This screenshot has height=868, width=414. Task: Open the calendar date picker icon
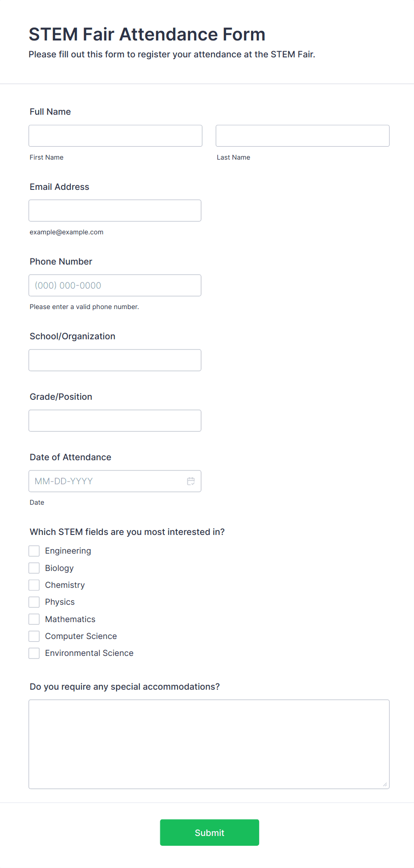191,481
